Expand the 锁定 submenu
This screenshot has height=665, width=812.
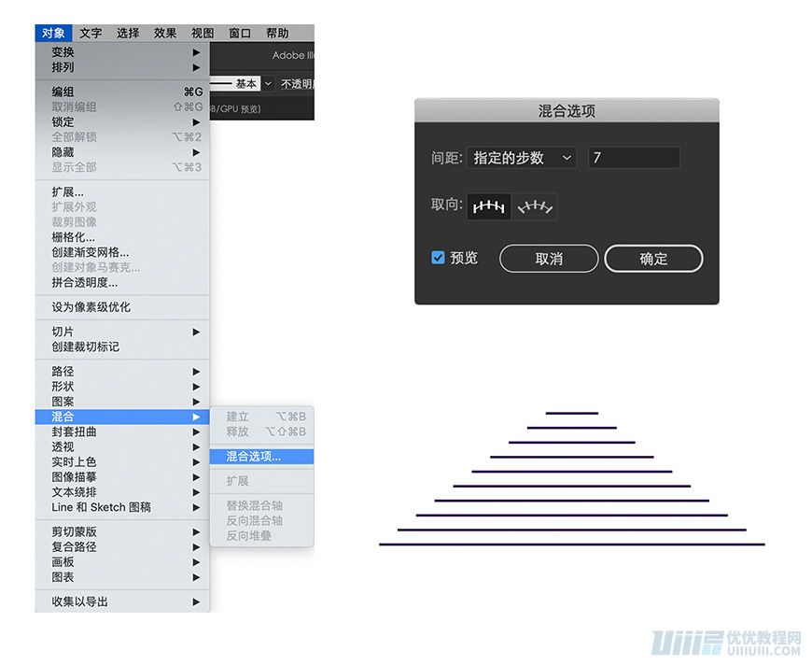click(x=122, y=121)
